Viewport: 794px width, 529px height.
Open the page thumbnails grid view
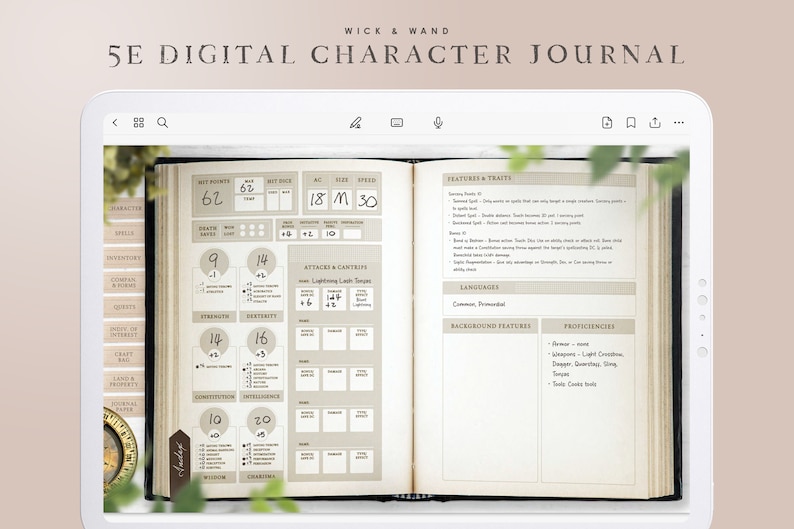(x=139, y=123)
